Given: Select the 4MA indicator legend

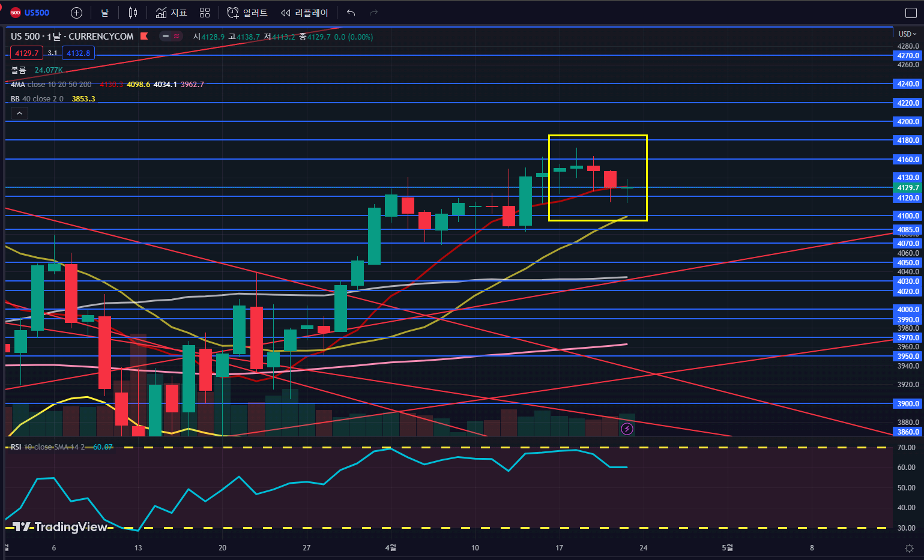Looking at the screenshot, I should (51, 85).
